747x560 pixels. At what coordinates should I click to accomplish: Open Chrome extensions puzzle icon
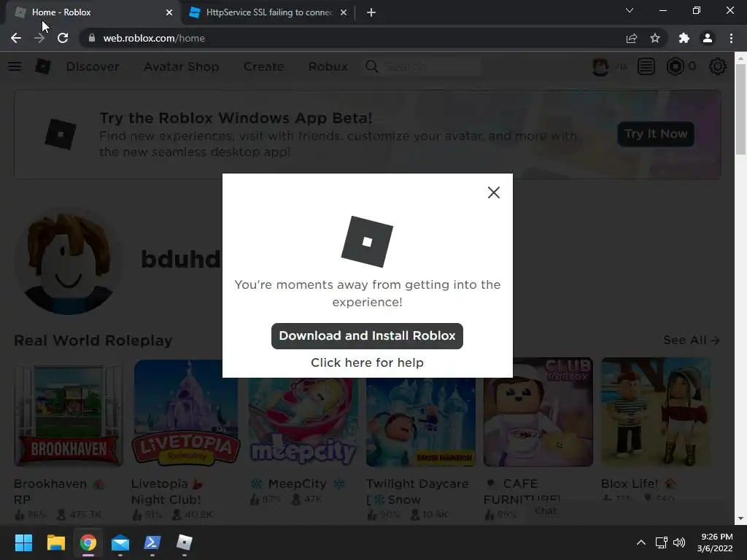[x=684, y=38]
